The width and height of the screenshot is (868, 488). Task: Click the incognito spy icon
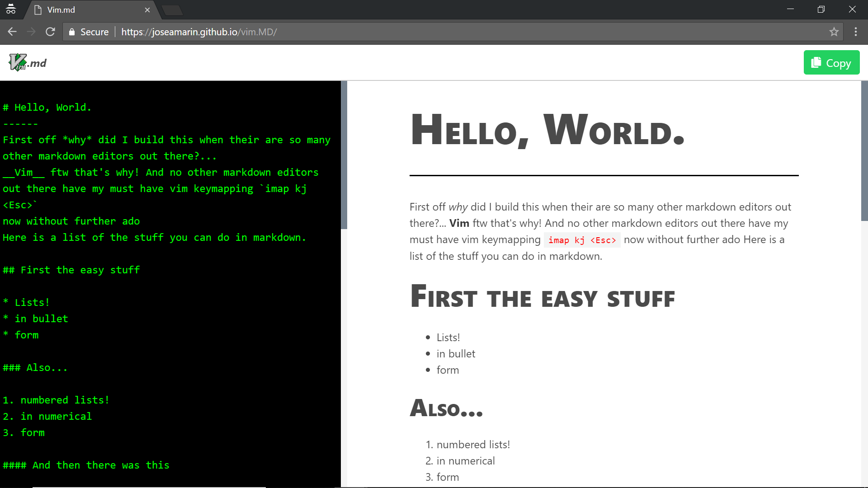click(11, 9)
